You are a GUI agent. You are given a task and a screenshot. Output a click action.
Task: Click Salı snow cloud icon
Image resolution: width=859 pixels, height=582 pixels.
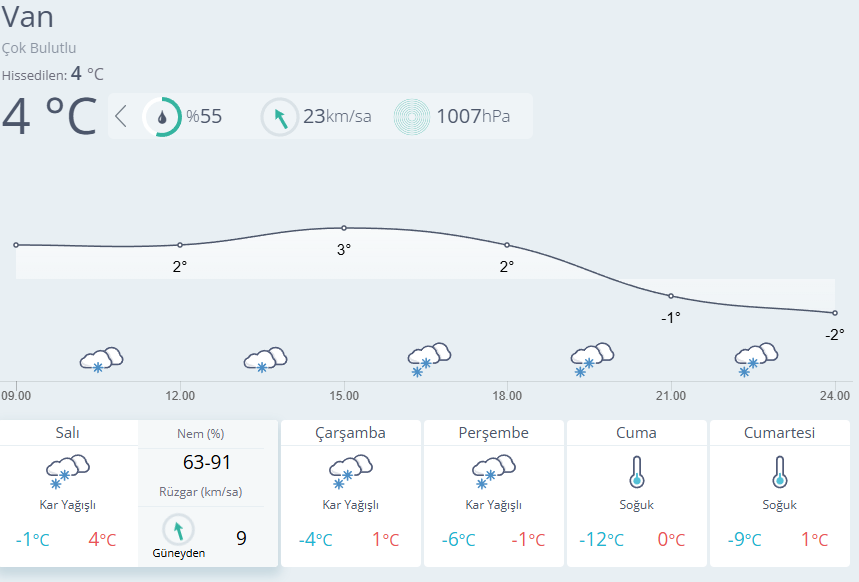pos(68,470)
